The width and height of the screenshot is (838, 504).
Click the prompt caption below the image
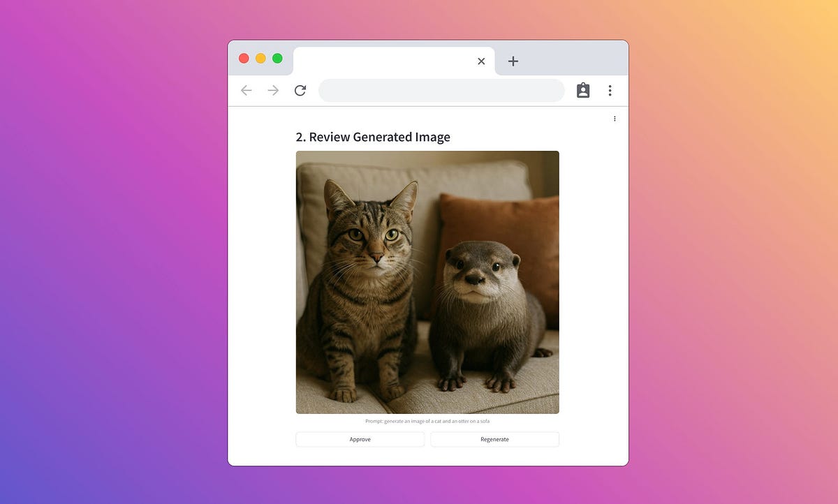click(427, 421)
